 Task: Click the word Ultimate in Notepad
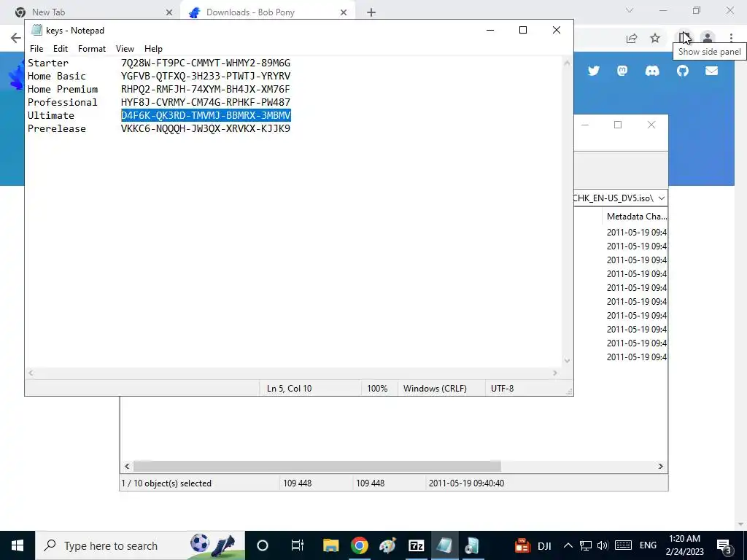[51, 115]
